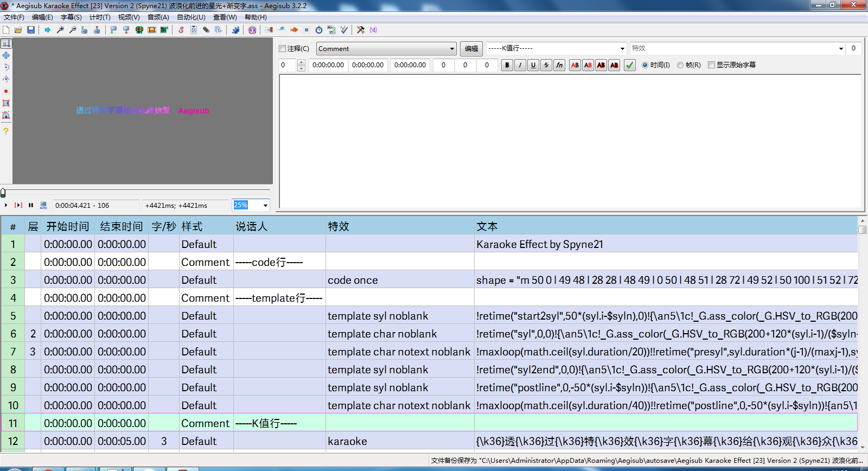Viewport: 868px width, 471px height.
Task: Zoom video in with the magnifier plus icon
Action: tap(60, 30)
